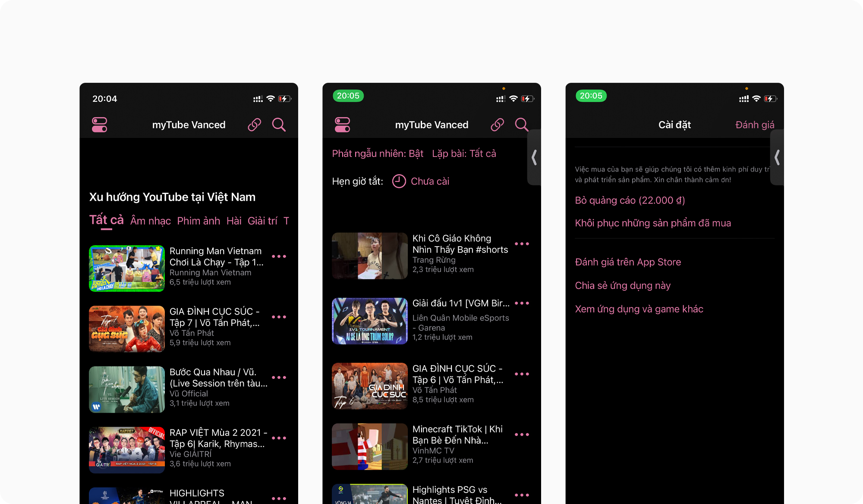This screenshot has width=863, height=504.
Task: Open Giải đấu 1v1 tournament thumbnail
Action: 370,321
